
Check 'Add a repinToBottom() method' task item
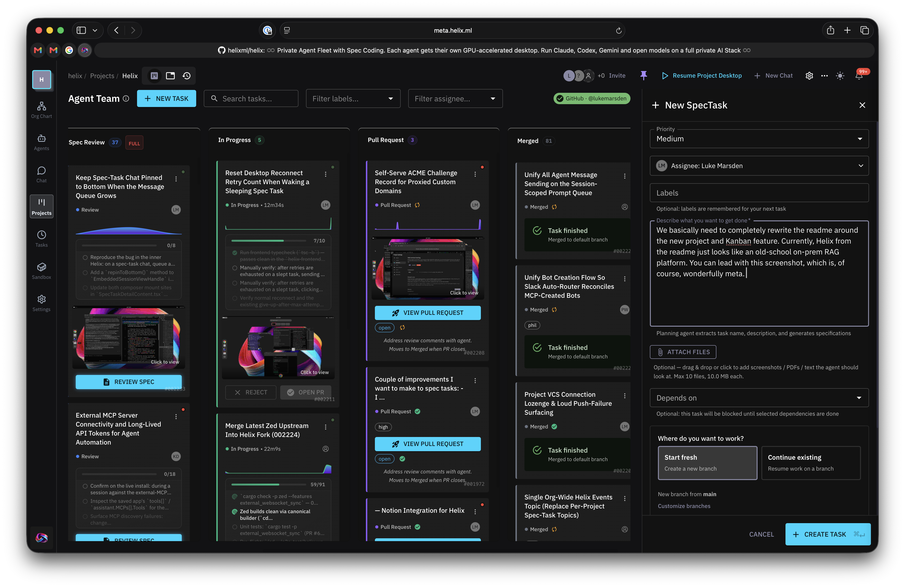(x=85, y=273)
